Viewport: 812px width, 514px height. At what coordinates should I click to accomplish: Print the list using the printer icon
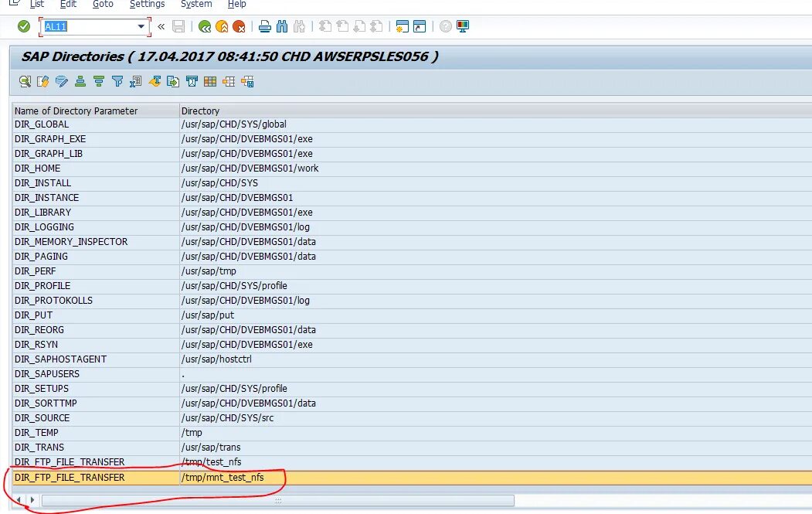point(265,26)
